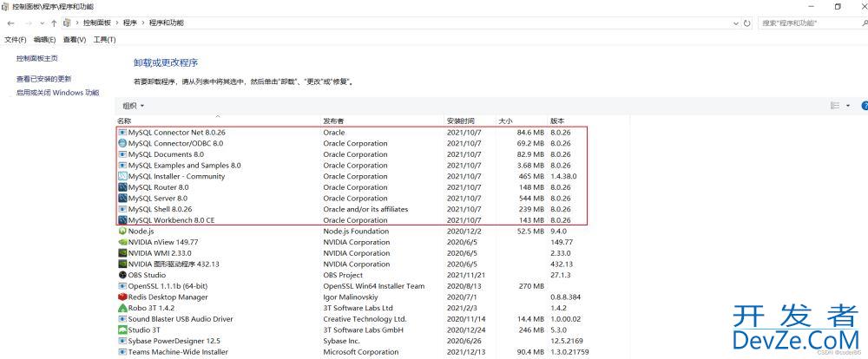Viewport: 868px width, 359px height.
Task: Click publisher Node.js Foundation
Action: (x=356, y=232)
